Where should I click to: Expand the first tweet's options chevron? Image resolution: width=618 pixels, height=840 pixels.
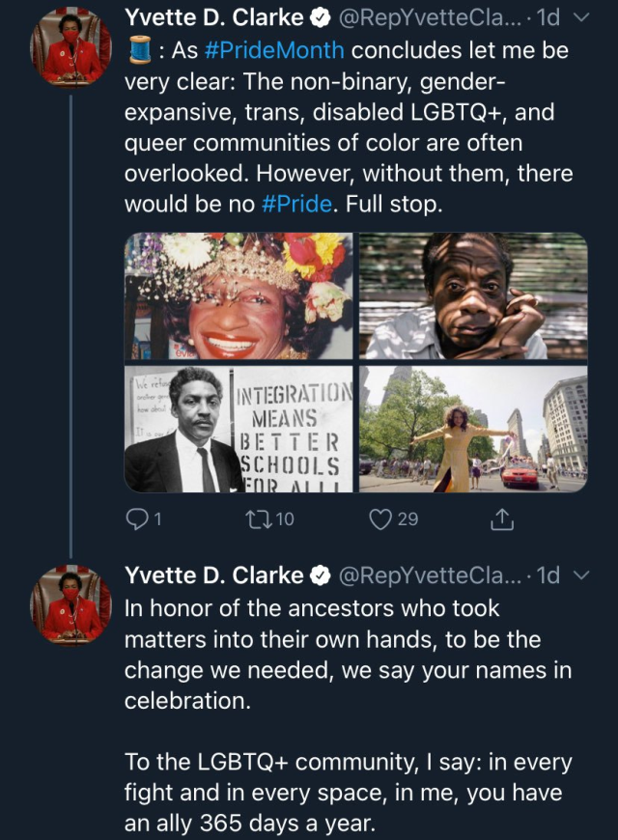pyautogui.click(x=580, y=16)
